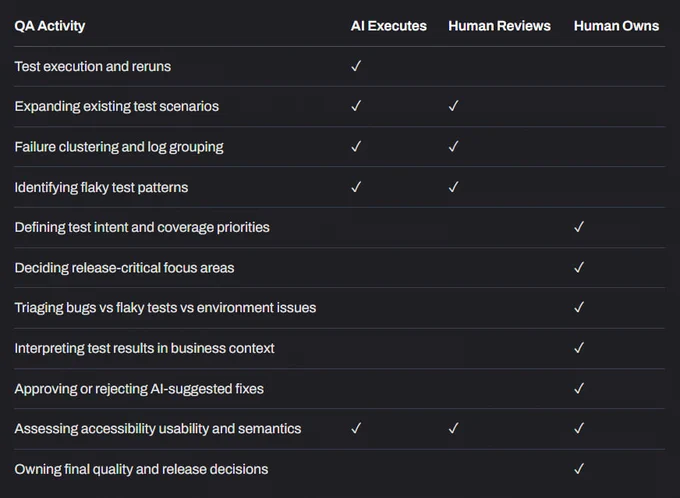Select the Test execution and reruns row label

pyautogui.click(x=93, y=66)
